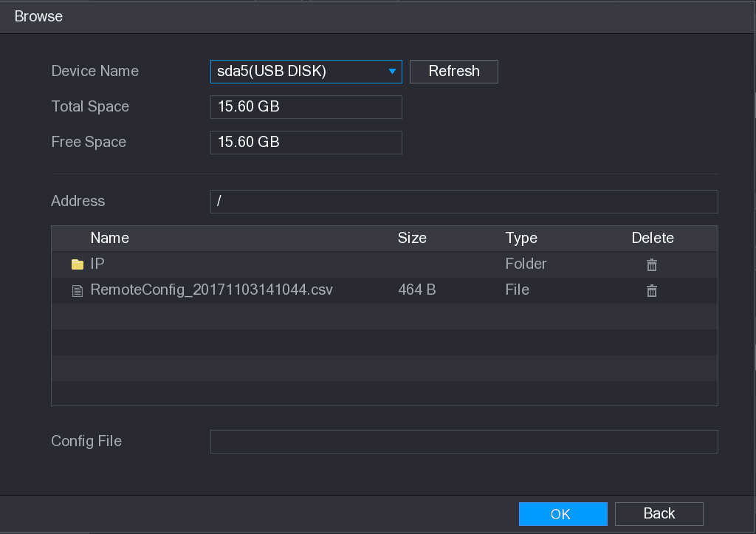Select RemoteConfig_20171103141044.csv file name
Image resolution: width=756 pixels, height=534 pixels.
pyautogui.click(x=212, y=290)
